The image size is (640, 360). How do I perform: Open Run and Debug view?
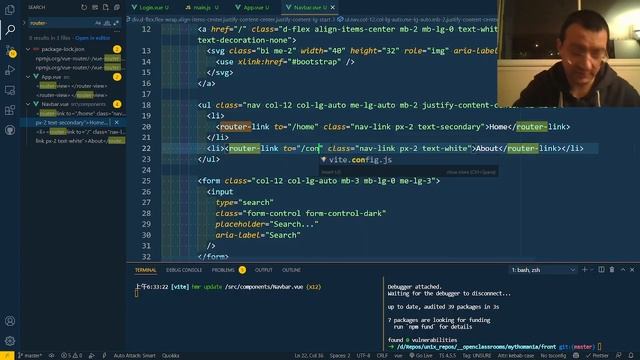click(10, 70)
